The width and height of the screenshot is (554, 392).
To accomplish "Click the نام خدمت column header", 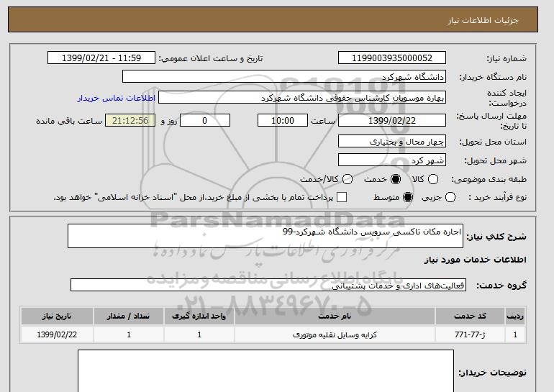I will [335, 316].
